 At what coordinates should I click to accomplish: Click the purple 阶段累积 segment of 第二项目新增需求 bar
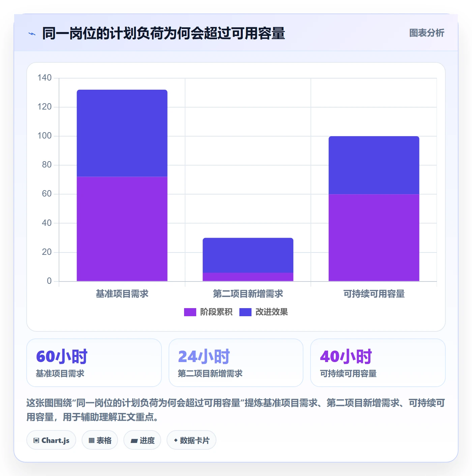(248, 277)
